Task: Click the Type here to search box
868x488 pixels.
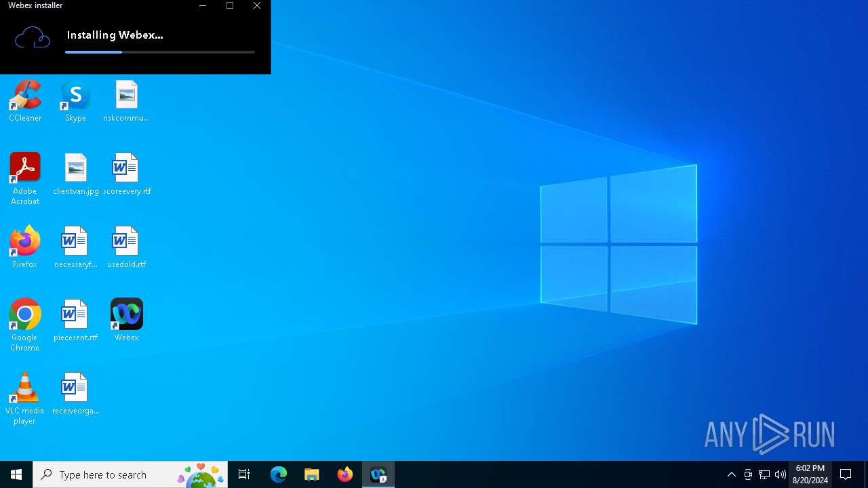Action: (130, 474)
